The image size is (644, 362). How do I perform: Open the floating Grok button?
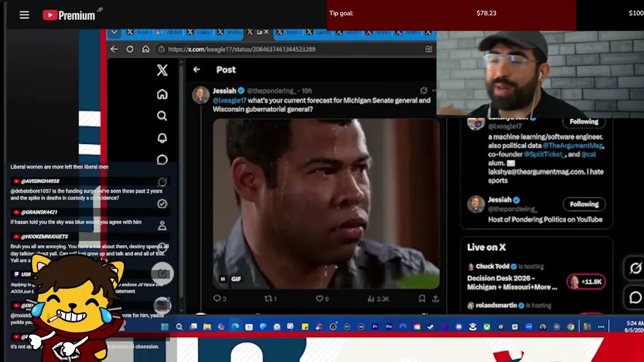click(x=635, y=268)
